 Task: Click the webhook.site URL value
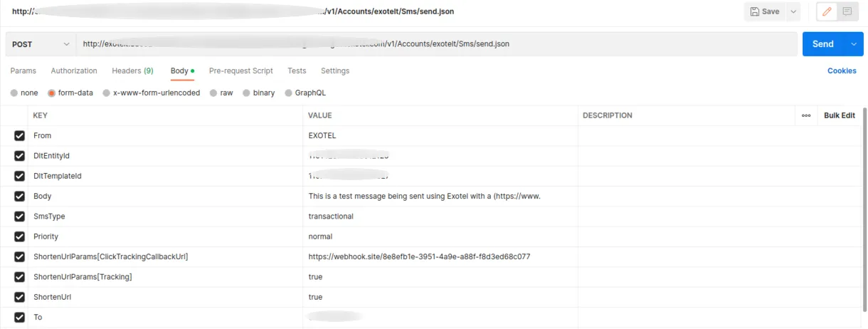tap(440, 256)
